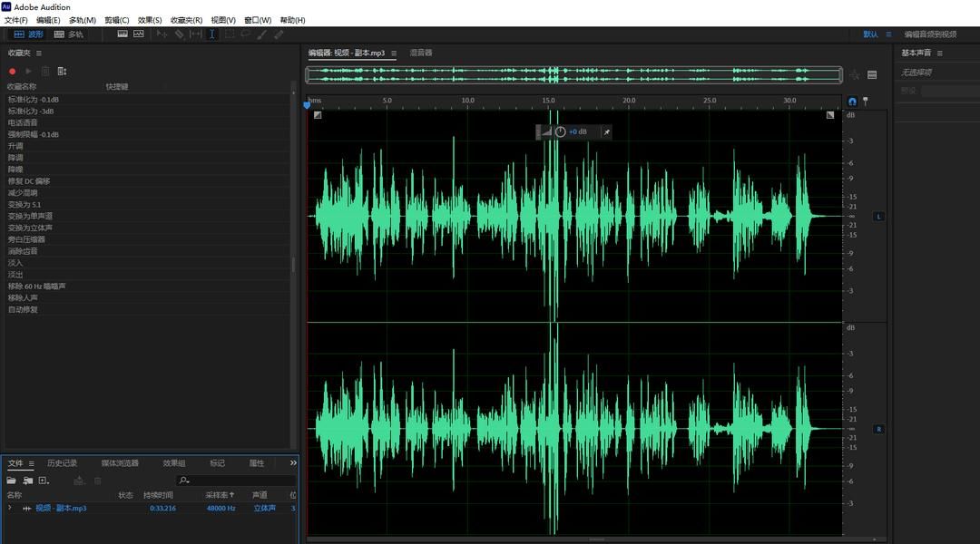This screenshot has width=980, height=544.
Task: Show hidden panel tabs with double chevron
Action: pyautogui.click(x=293, y=462)
